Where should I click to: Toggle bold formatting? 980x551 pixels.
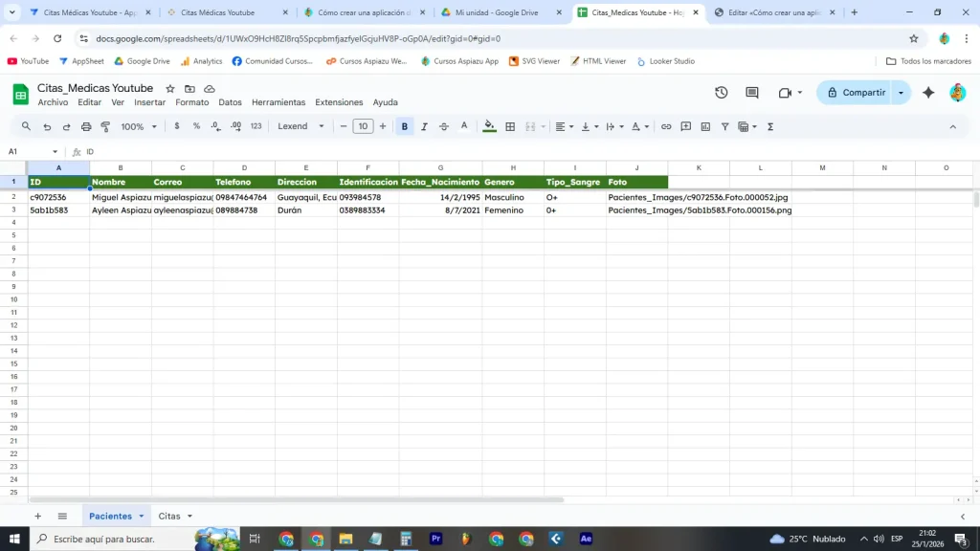(x=405, y=125)
